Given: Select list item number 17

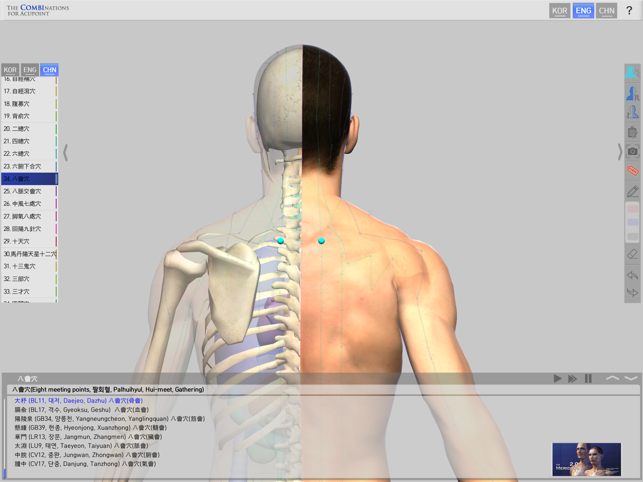Looking at the screenshot, I should [x=29, y=91].
